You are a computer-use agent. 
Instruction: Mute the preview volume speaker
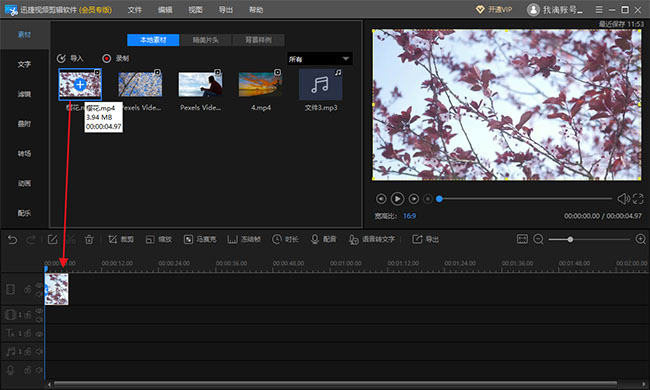[623, 199]
